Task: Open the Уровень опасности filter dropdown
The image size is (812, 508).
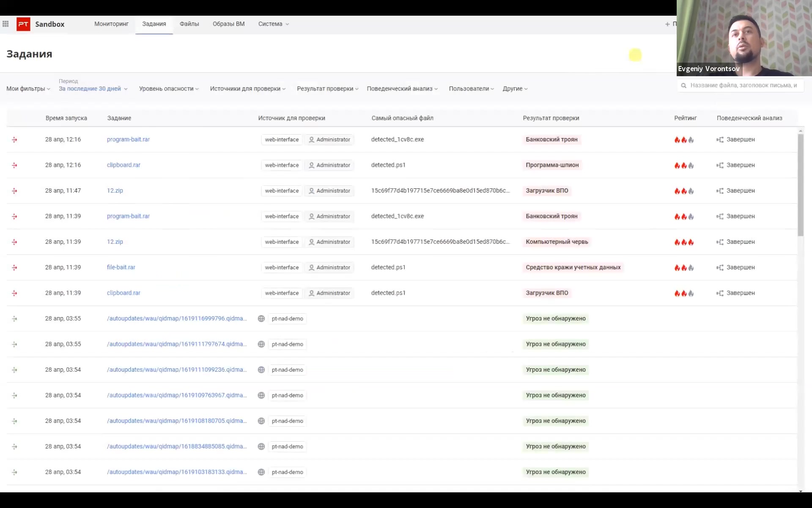Action: click(x=169, y=89)
